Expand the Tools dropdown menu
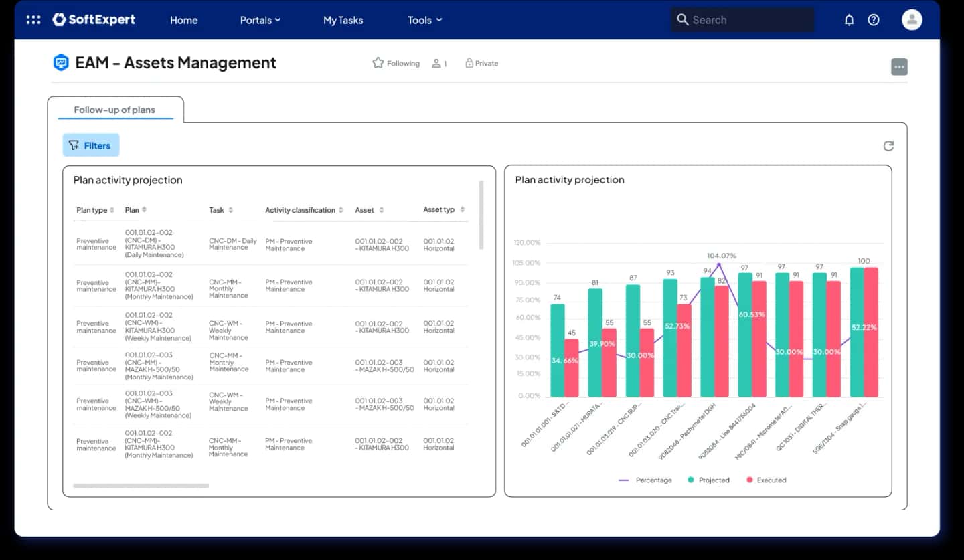This screenshot has width=964, height=560. (x=425, y=20)
